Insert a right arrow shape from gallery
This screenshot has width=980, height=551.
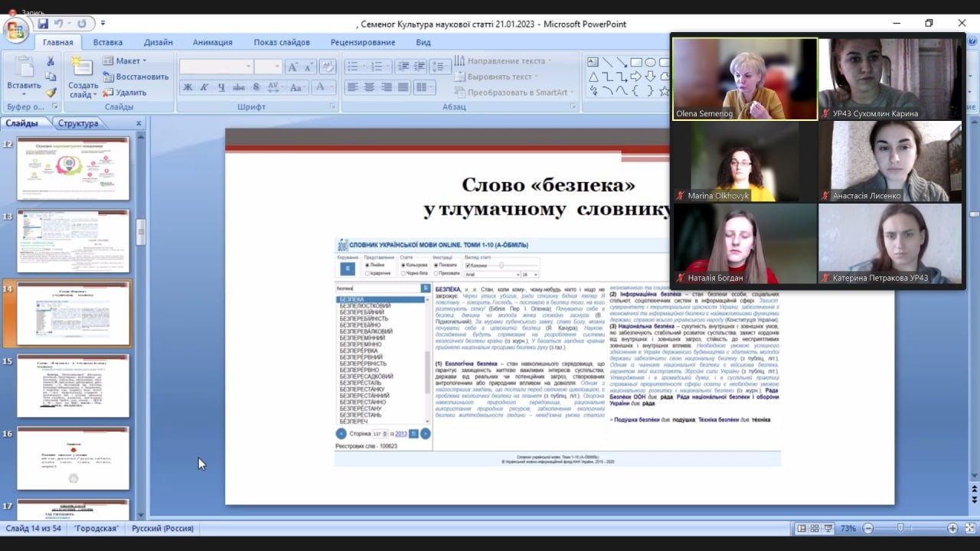point(636,76)
